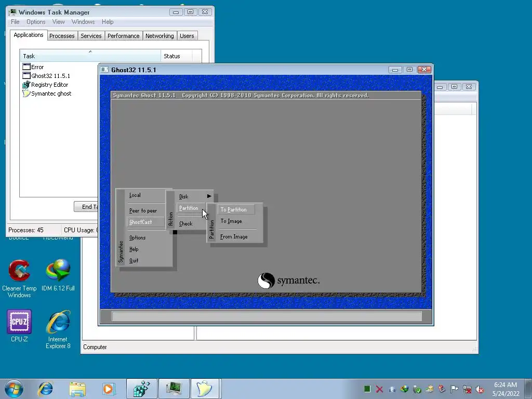Choose To Partition in Partition submenu
Image resolution: width=532 pixels, height=399 pixels.
pyautogui.click(x=235, y=209)
